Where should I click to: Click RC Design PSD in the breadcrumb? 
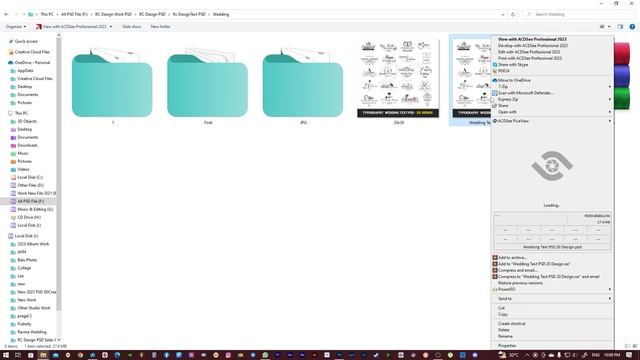click(152, 14)
